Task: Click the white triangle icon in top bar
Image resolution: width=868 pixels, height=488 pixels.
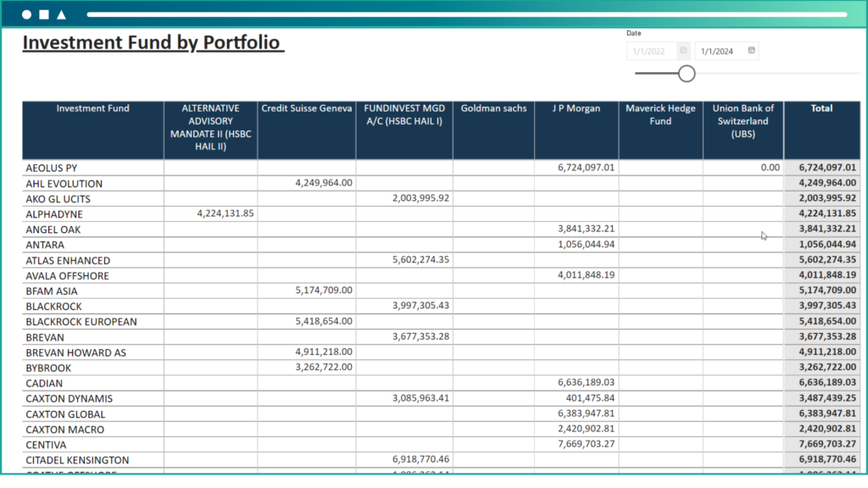Action: pos(61,14)
